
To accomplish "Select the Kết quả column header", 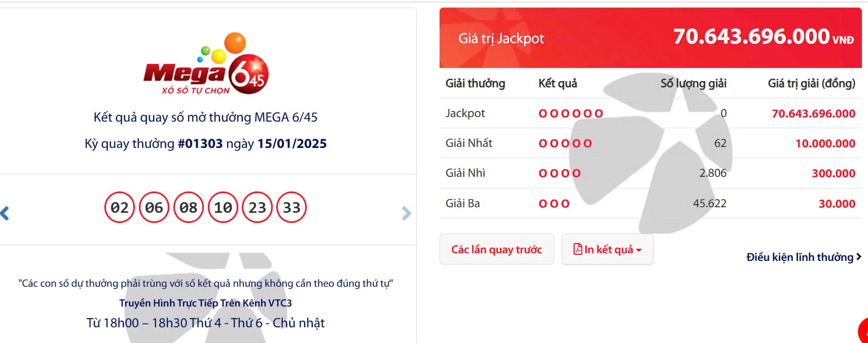I will point(558,84).
